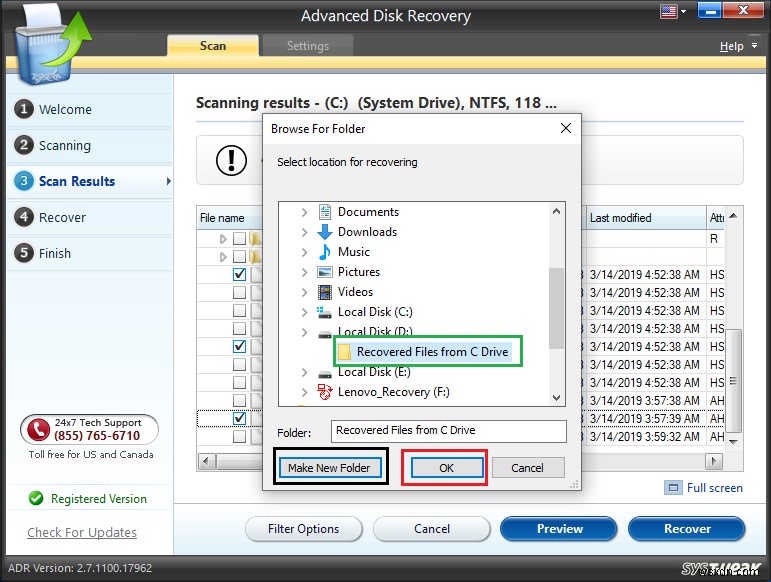Click the red phone support icon
The image size is (771, 582).
(x=38, y=429)
